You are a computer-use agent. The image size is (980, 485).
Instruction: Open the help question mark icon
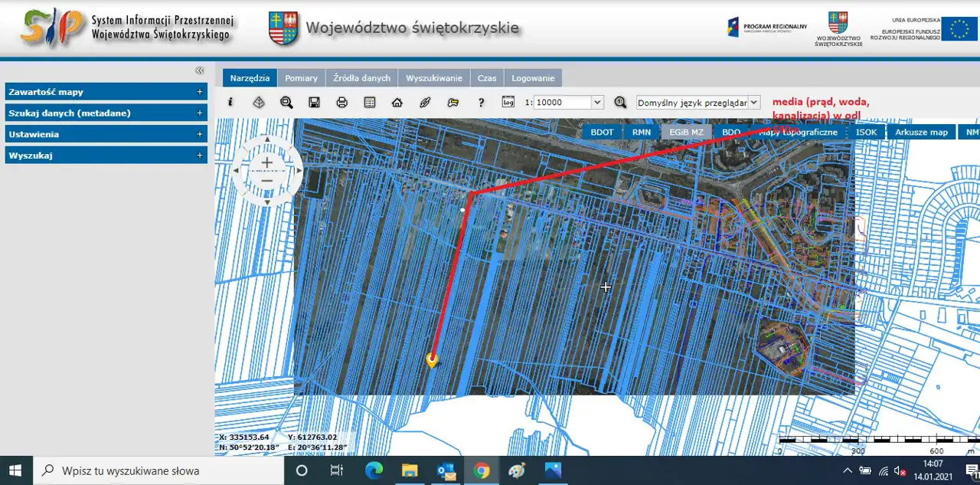tap(481, 102)
